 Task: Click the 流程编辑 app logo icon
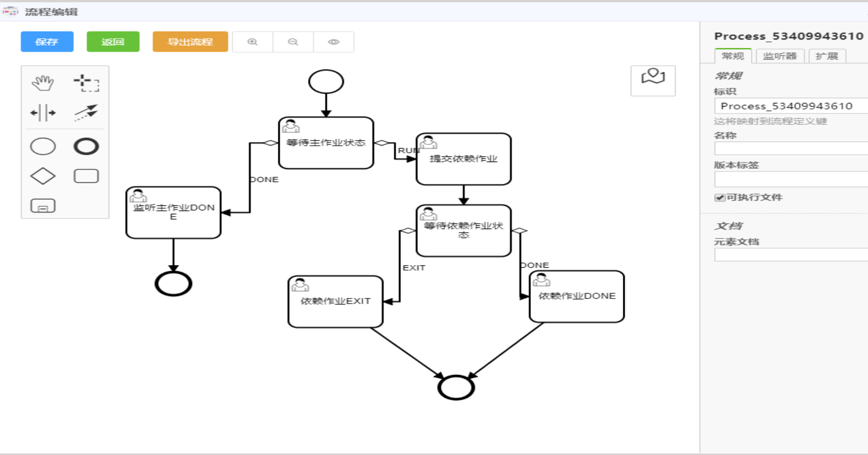(x=10, y=11)
